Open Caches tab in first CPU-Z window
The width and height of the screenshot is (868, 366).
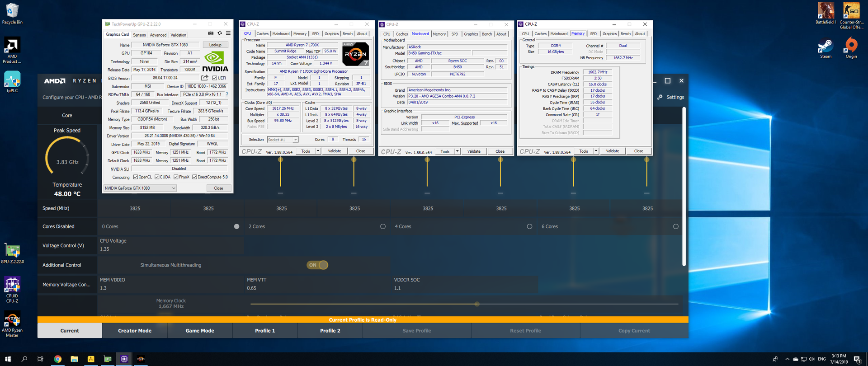263,34
